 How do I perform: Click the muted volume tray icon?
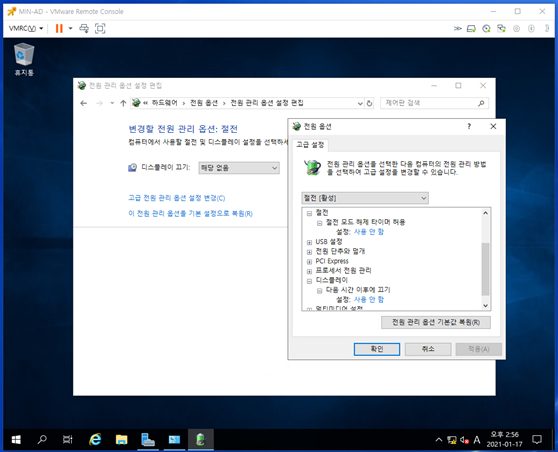(x=464, y=440)
